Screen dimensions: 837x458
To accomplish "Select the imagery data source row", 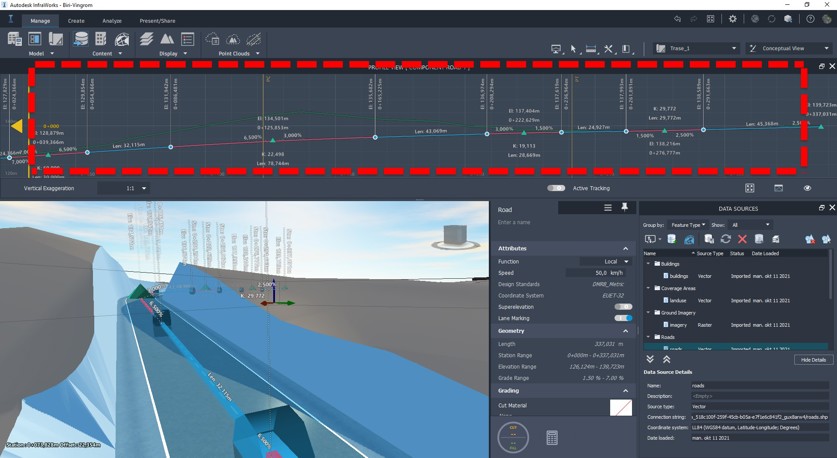I will (x=736, y=325).
